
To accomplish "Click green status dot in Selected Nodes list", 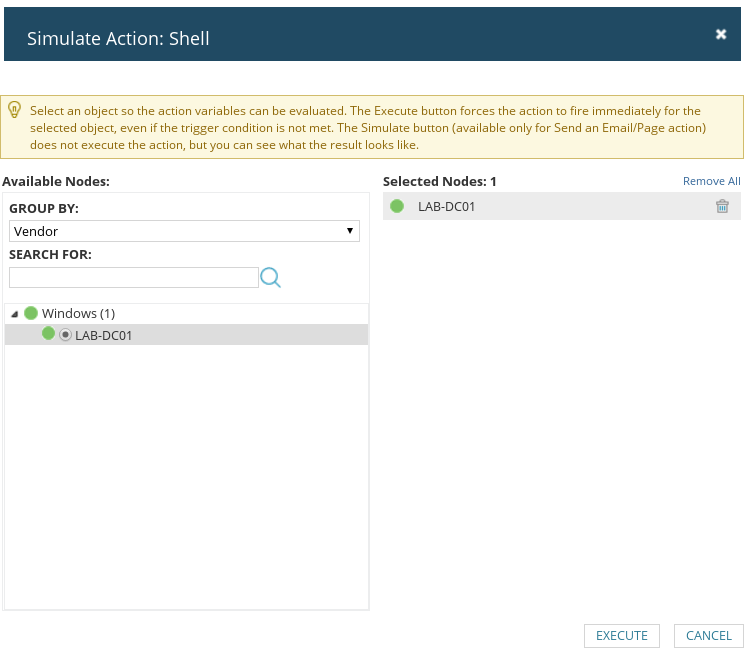I will coord(397,206).
